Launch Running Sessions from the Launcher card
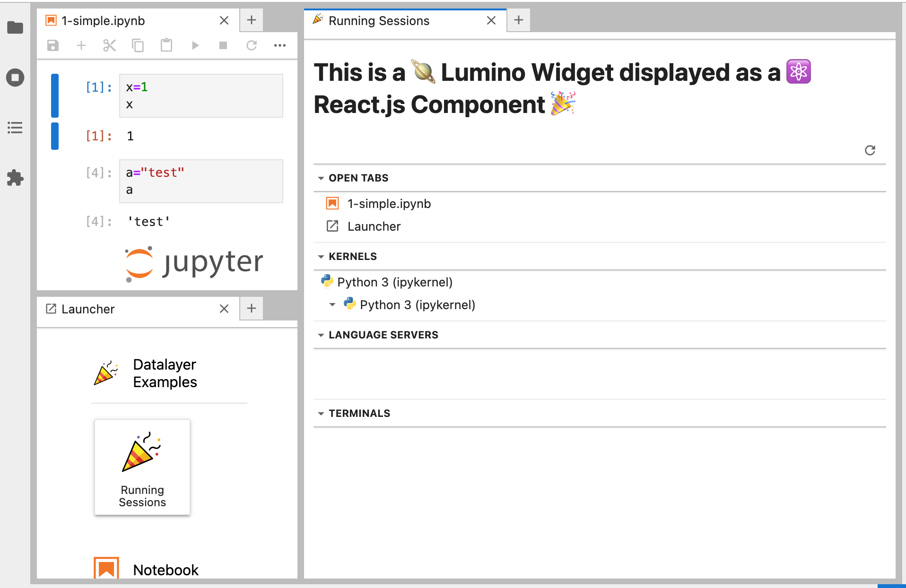 [x=142, y=467]
